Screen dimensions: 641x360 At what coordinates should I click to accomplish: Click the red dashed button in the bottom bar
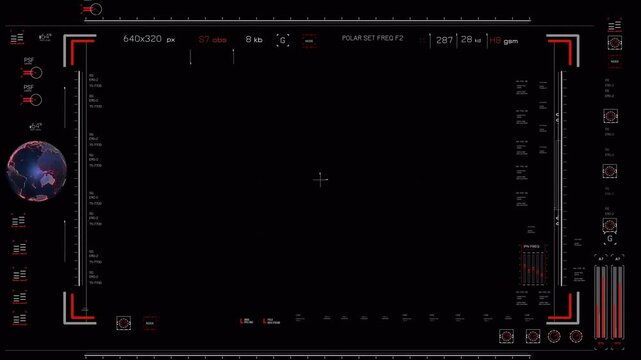pyautogui.click(x=150, y=323)
